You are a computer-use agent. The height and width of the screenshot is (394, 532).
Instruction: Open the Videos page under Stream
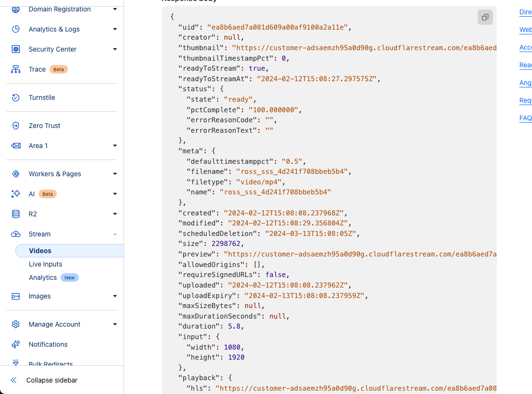(x=70, y=251)
